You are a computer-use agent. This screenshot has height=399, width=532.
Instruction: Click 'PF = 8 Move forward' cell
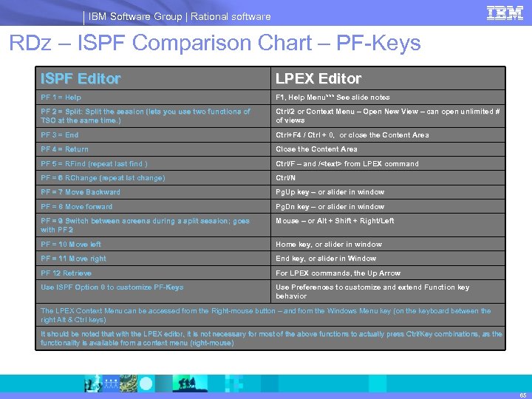point(154,207)
